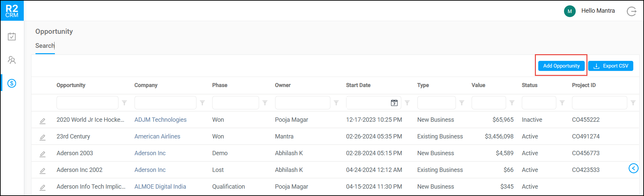Open the Status column filter funnel

coord(562,103)
